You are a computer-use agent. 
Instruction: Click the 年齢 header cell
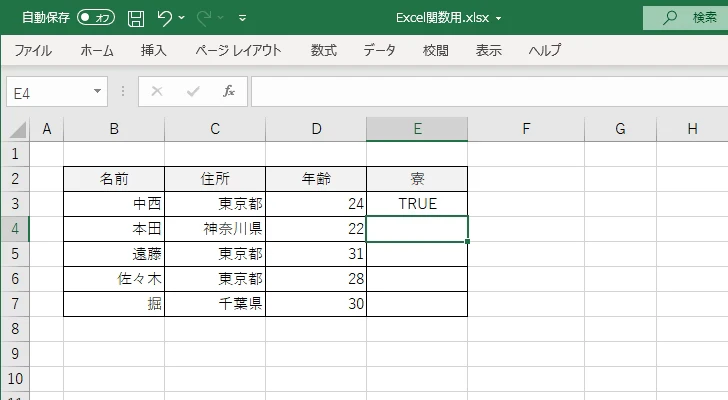(x=316, y=179)
